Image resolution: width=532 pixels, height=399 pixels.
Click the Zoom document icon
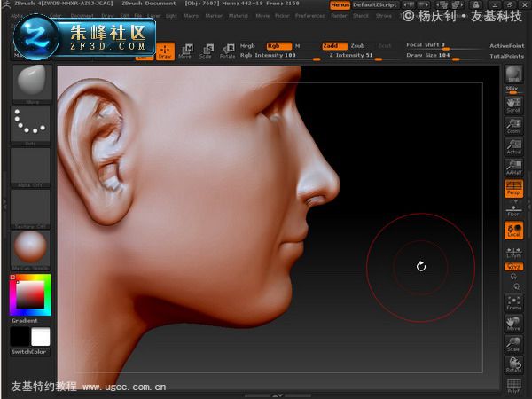click(513, 126)
